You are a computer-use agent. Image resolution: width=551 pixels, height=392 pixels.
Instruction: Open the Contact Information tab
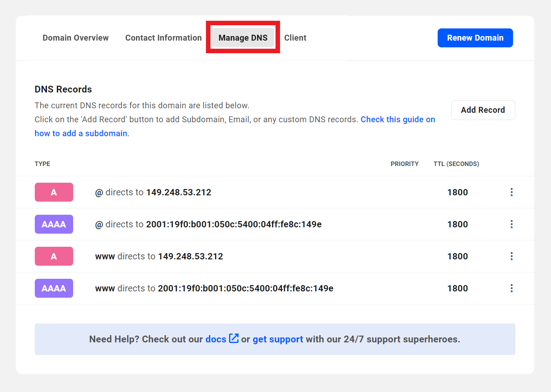tap(163, 38)
